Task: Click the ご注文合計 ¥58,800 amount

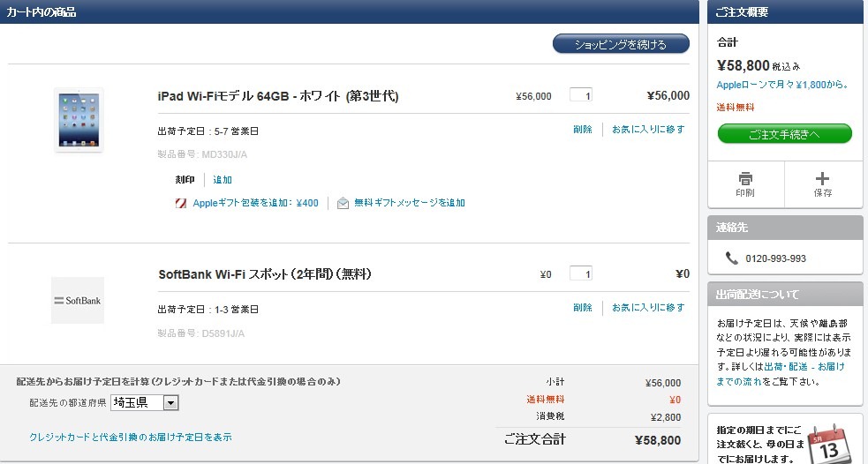Action: click(658, 440)
